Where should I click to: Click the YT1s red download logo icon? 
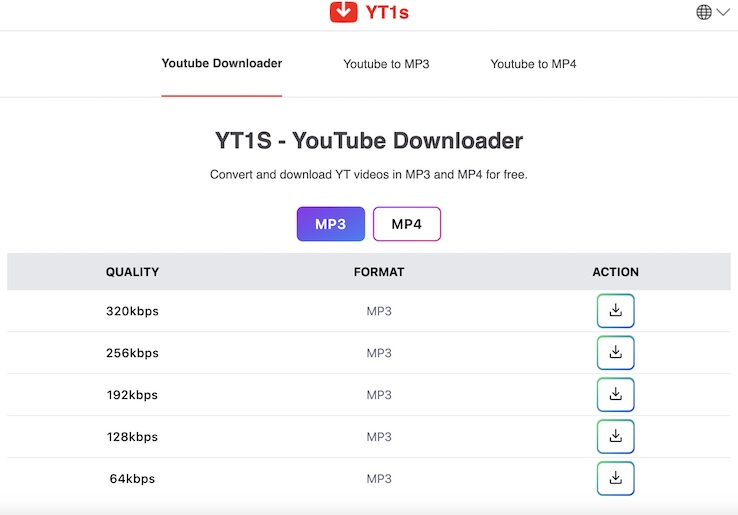[343, 12]
